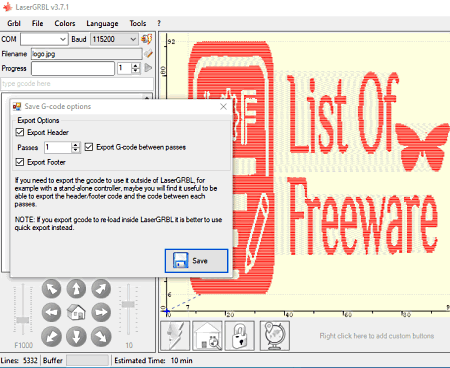This screenshot has width=450, height=368.
Task: Click the Save G-code options dialog icon
Action: point(17,106)
